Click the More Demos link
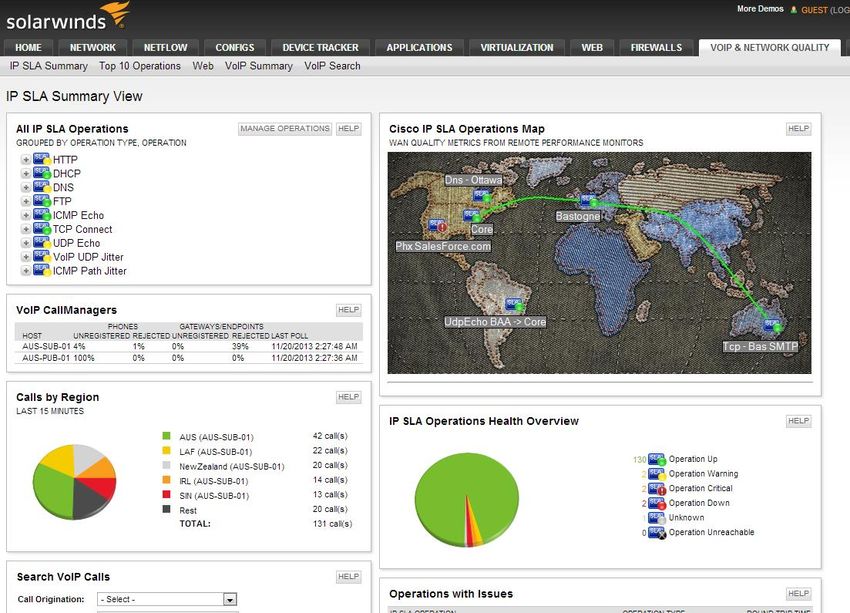 [760, 9]
